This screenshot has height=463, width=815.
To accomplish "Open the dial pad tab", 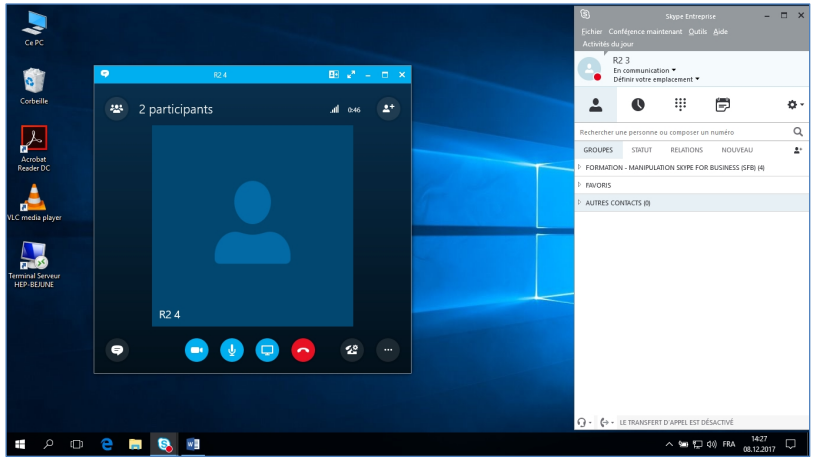I will pos(680,105).
